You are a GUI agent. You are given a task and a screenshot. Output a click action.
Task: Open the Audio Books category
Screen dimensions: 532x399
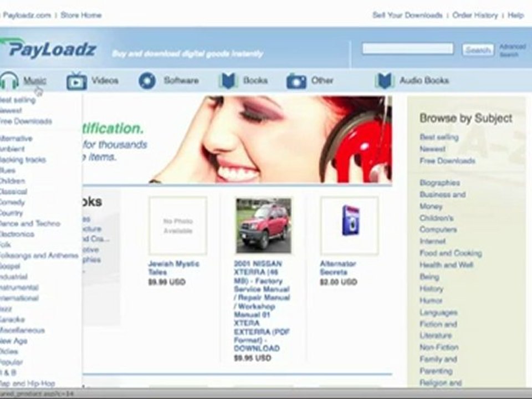[424, 80]
